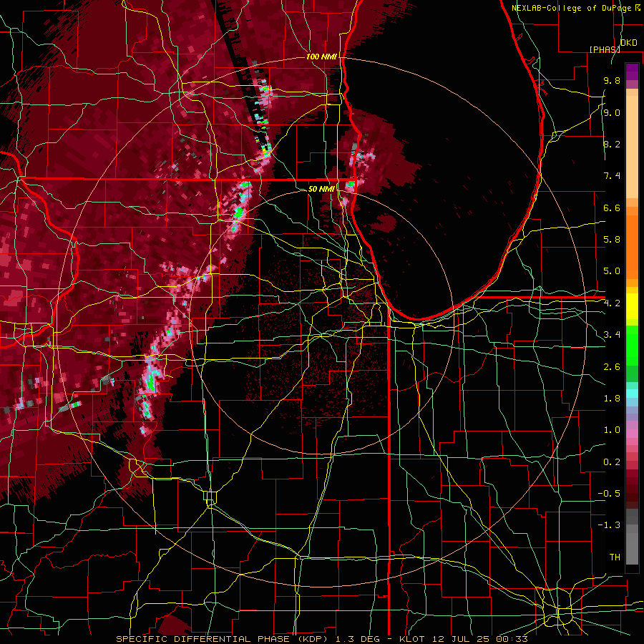Image resolution: width=644 pixels, height=644 pixels.
Task: Click the 8.2 value on the color scale
Action: [612, 145]
